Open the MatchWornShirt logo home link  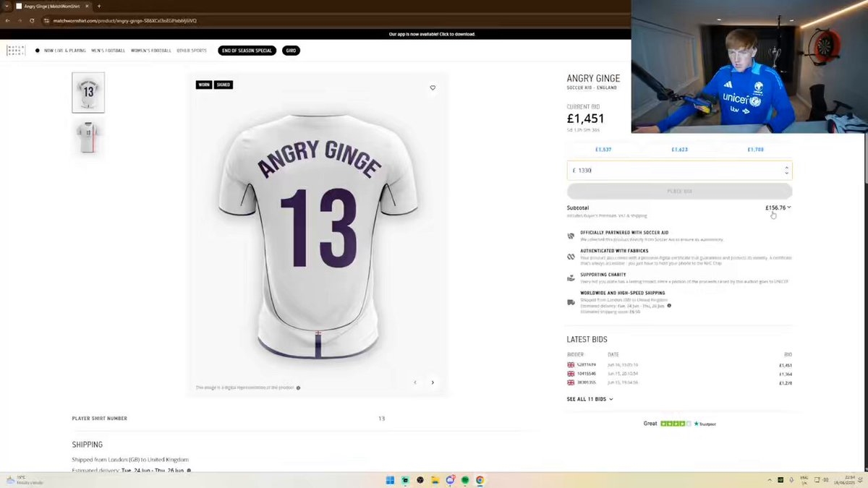pyautogui.click(x=15, y=51)
